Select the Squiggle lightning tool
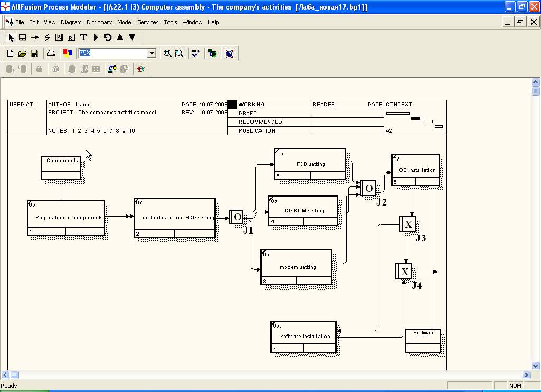This screenshot has height=392, width=541. coord(47,38)
